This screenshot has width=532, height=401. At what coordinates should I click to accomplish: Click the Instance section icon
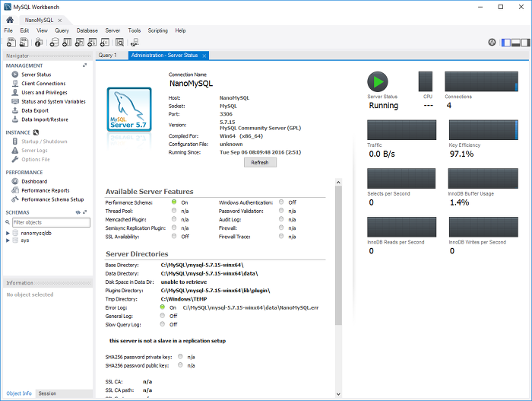pos(36,132)
